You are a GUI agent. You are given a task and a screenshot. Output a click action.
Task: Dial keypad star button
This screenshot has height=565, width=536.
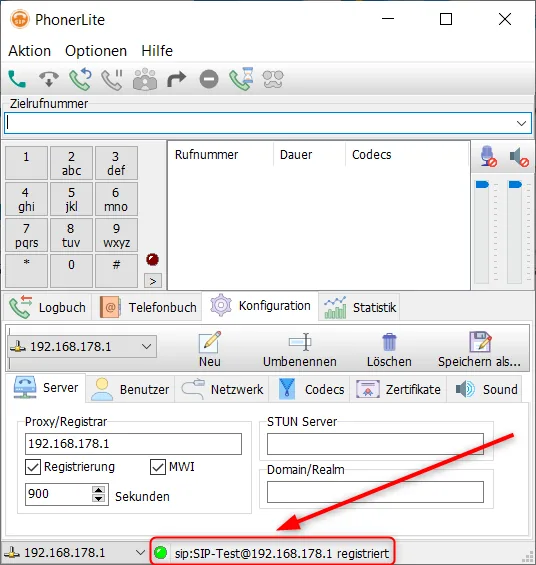(x=26, y=271)
